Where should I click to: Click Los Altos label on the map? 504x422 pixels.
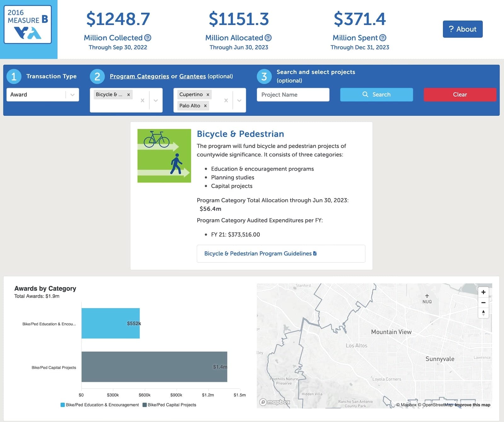click(x=356, y=345)
